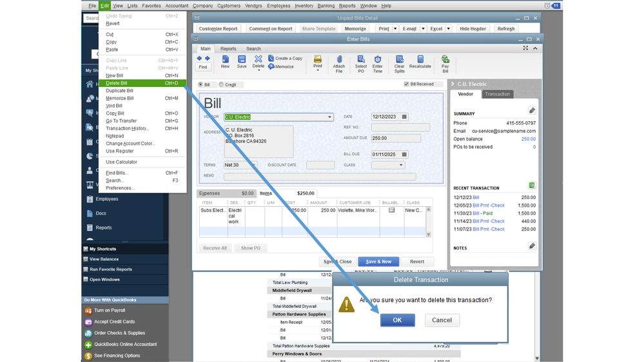644x362 pixels.
Task: Select the Credit radio button
Action: click(x=221, y=84)
